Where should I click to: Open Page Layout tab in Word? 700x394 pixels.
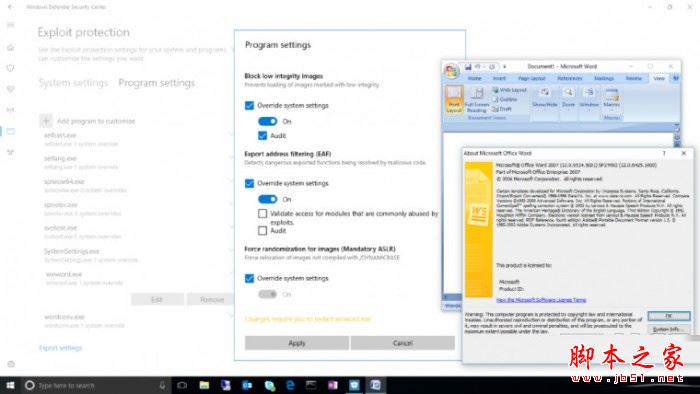click(531, 79)
